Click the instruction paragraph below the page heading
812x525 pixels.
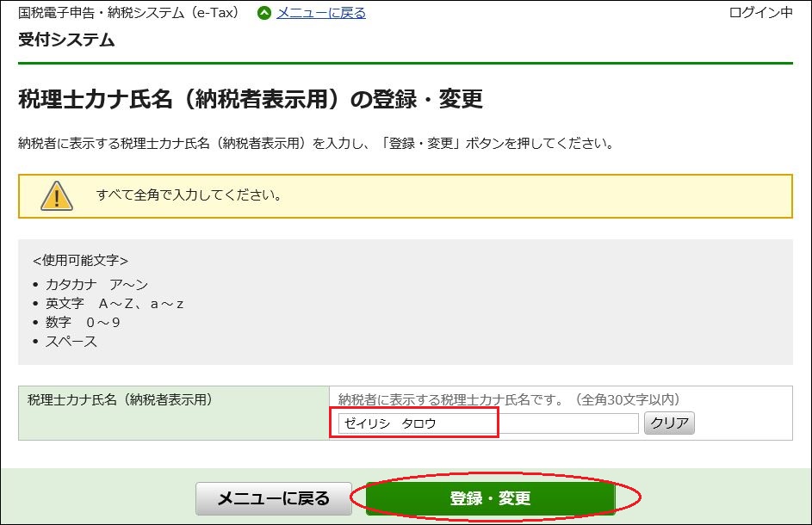315,144
